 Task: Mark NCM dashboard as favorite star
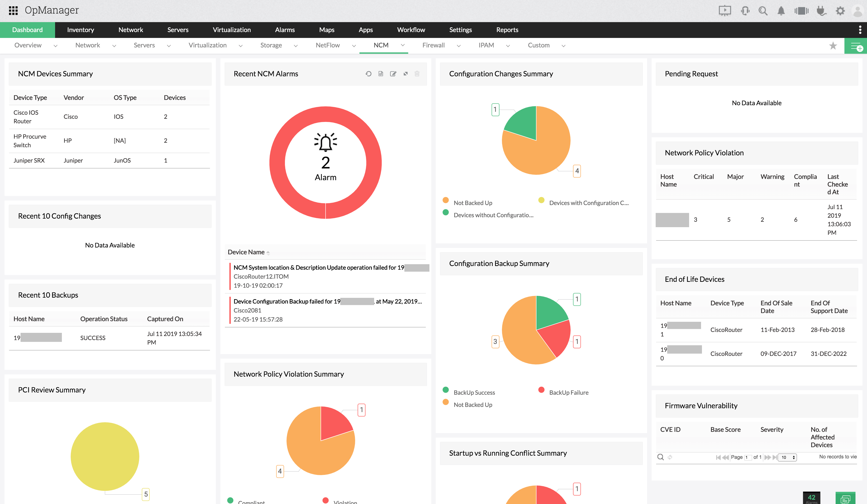pyautogui.click(x=833, y=45)
